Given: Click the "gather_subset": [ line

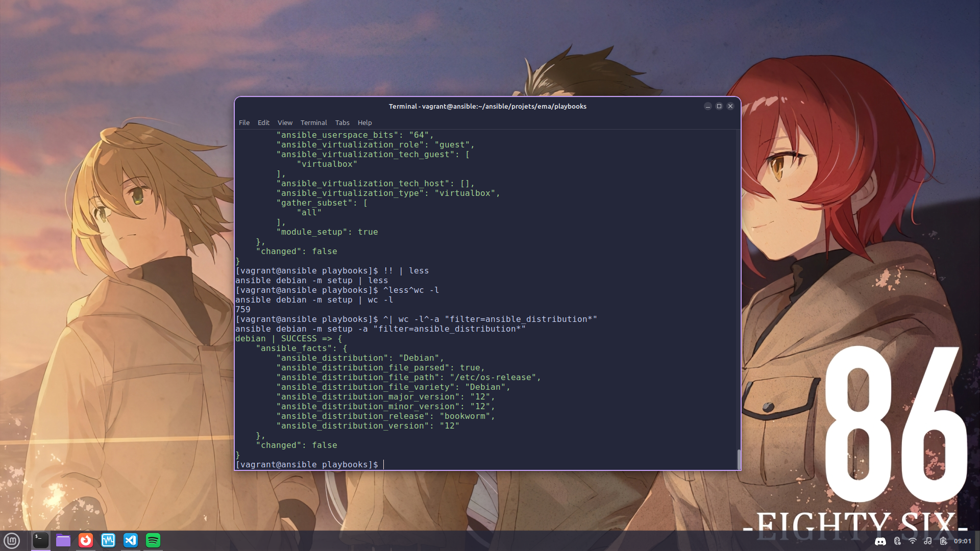Looking at the screenshot, I should pos(322,203).
